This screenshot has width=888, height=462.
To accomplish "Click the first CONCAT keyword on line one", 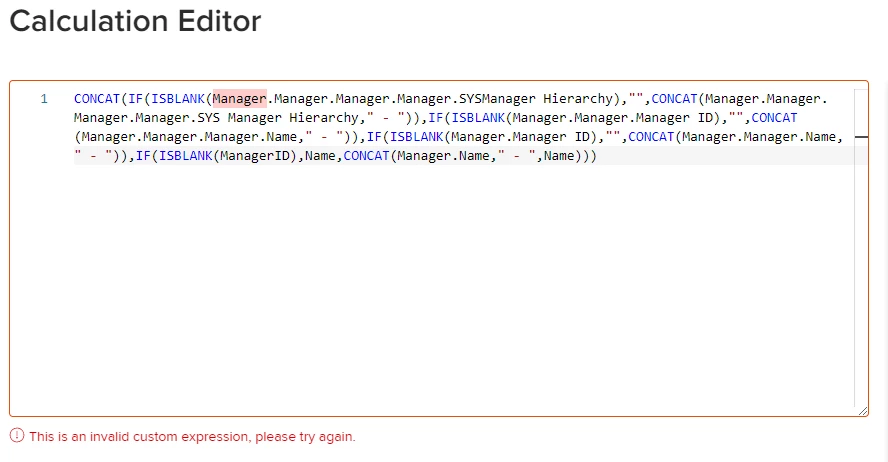I will coord(97,99).
